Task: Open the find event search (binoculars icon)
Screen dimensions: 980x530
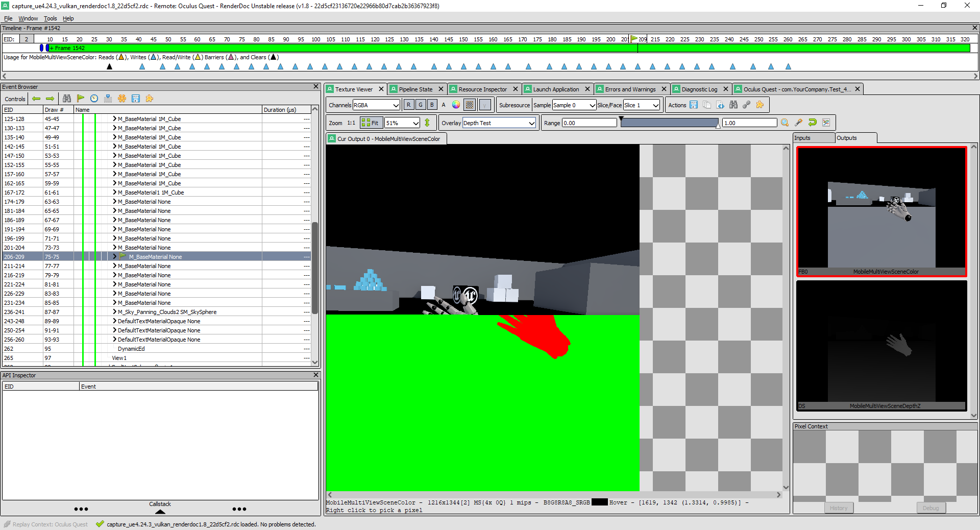Action: tap(67, 99)
